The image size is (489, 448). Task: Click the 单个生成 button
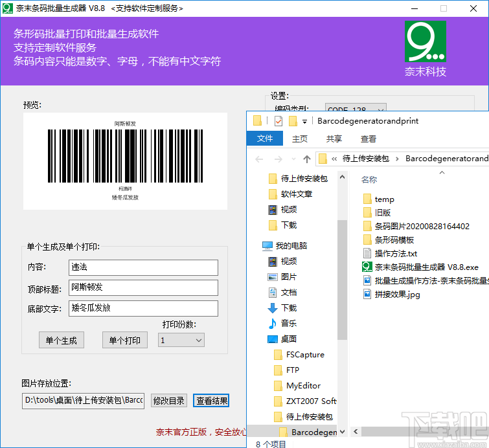click(62, 340)
